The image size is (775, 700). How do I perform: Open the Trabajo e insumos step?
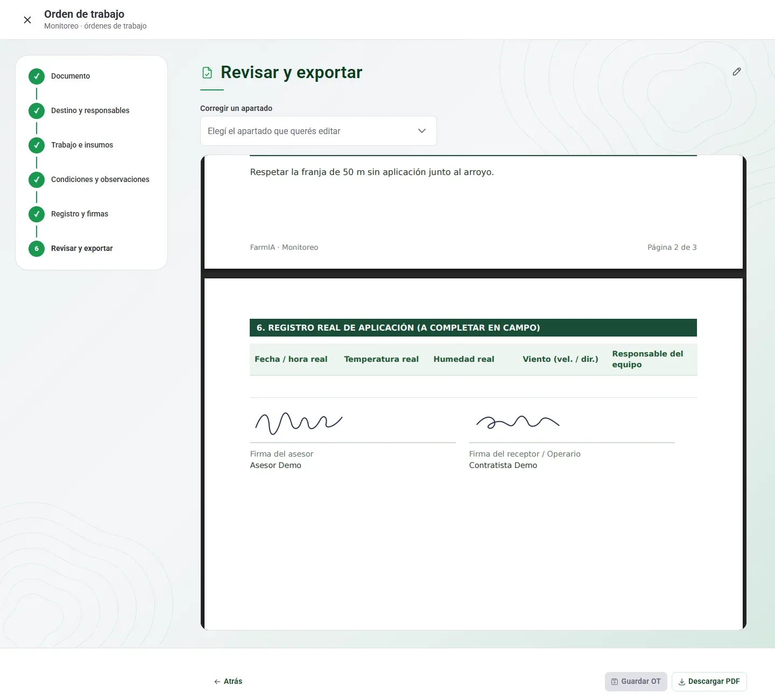82,145
